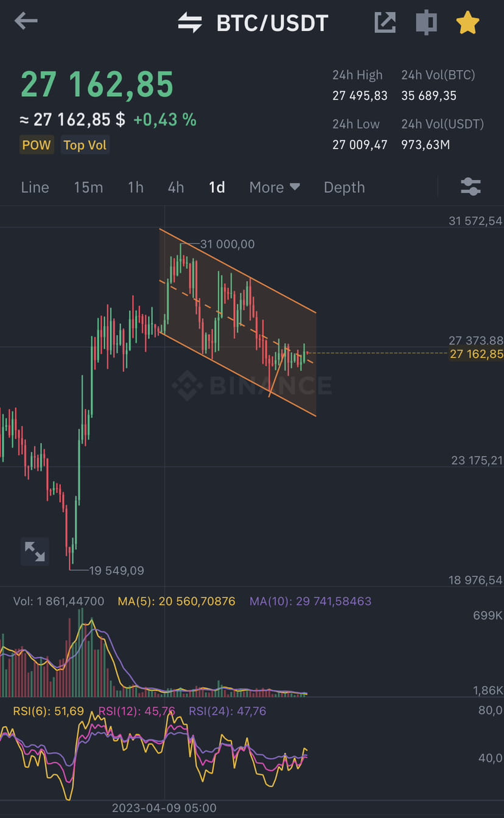
Task: Select the 15m timeframe
Action: coord(88,187)
